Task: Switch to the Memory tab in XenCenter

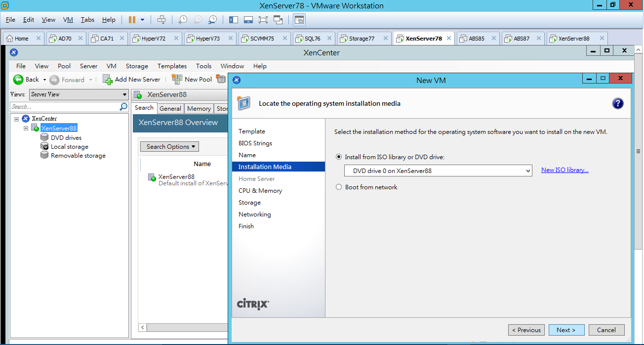Action: click(199, 109)
